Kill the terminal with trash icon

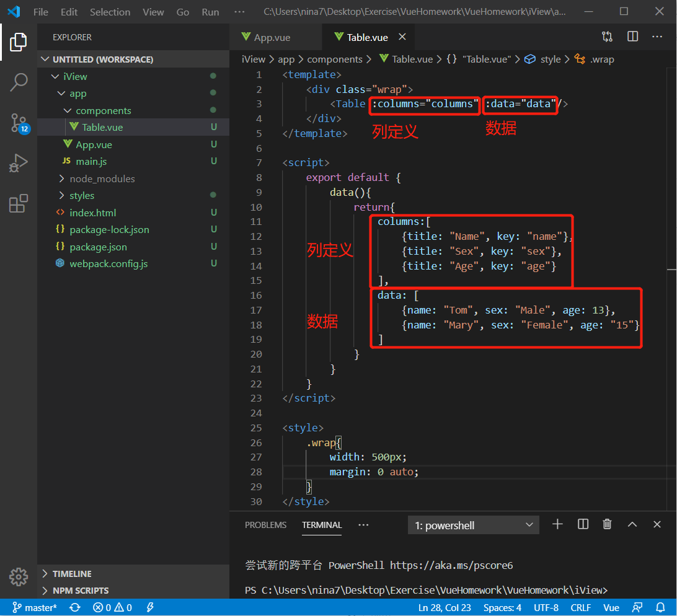click(x=607, y=524)
